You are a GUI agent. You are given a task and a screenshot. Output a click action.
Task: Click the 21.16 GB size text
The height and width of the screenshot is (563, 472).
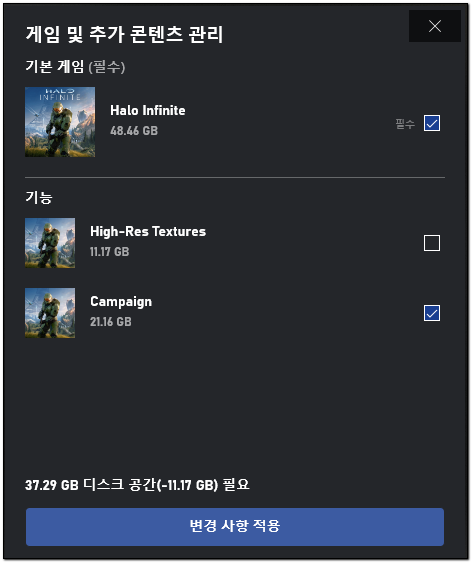[111, 322]
